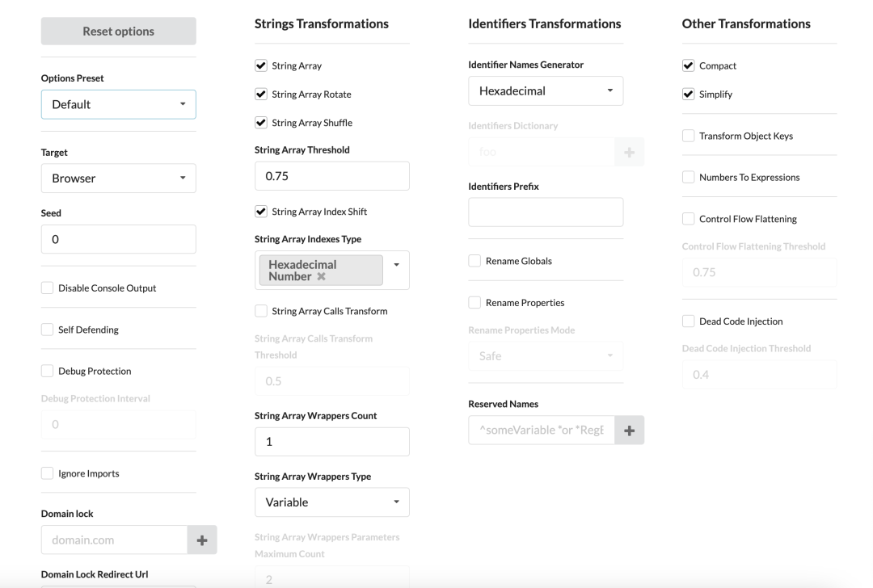Viewport: 873px width, 588px height.
Task: Click the Identifiers Prefix text box
Action: pos(546,212)
